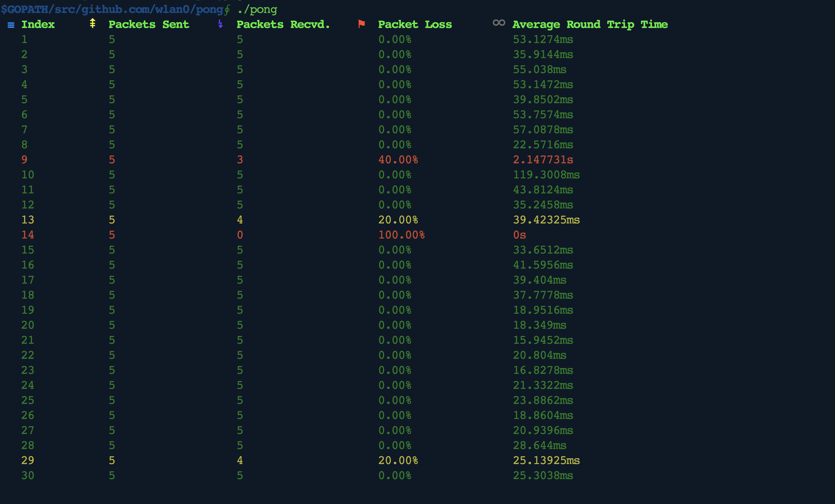Click the Index column header

[x=38, y=24]
